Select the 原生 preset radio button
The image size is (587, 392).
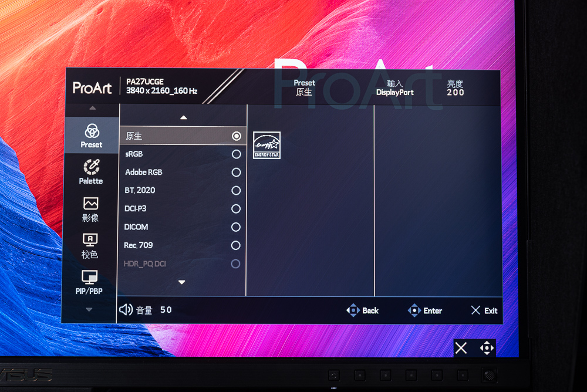tap(236, 136)
